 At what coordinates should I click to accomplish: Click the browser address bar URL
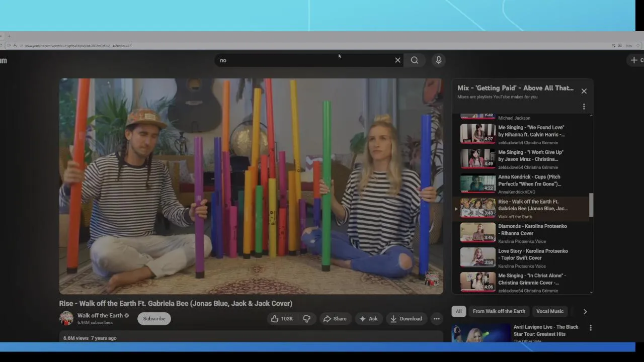click(x=78, y=46)
